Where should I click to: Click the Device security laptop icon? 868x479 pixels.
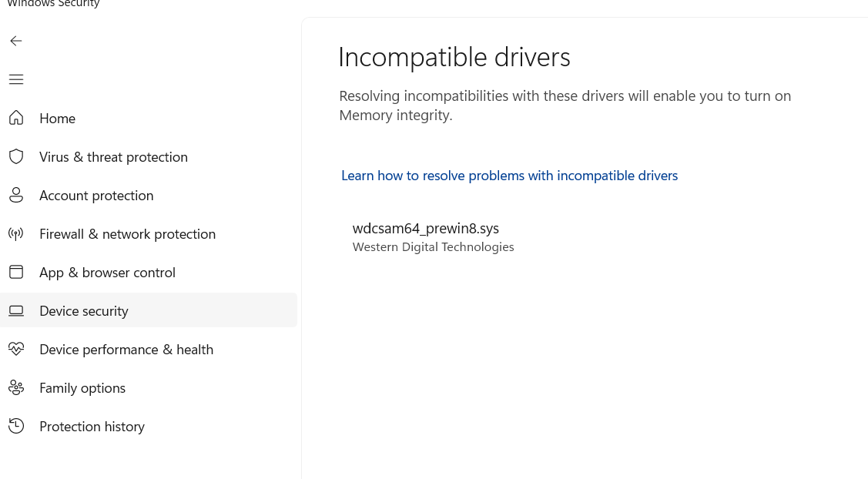click(16, 310)
